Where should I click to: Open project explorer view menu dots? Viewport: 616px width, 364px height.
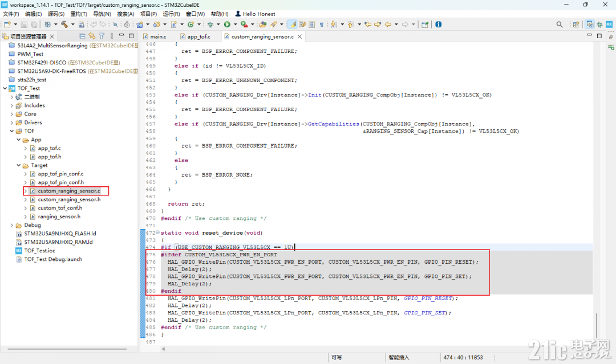click(112, 36)
